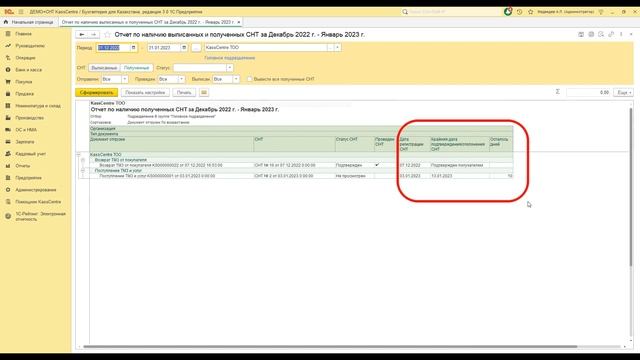Enable Вывести все полученные СНТ checkbox

pos(249,79)
